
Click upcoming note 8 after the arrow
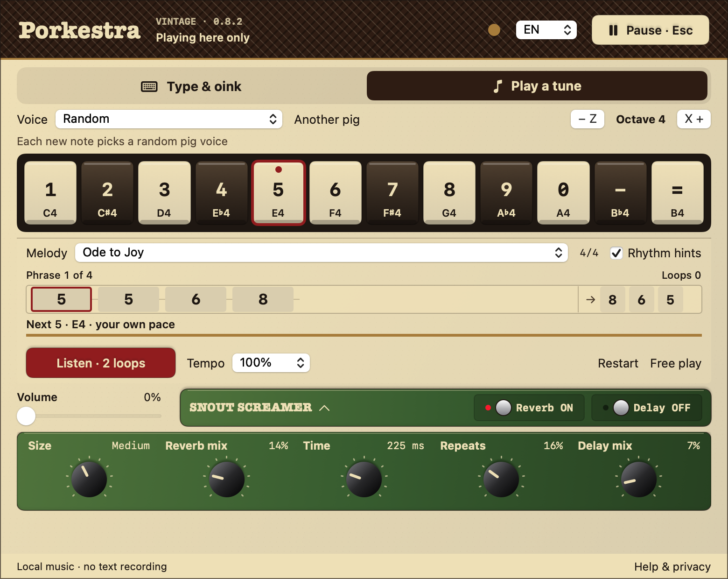click(613, 300)
